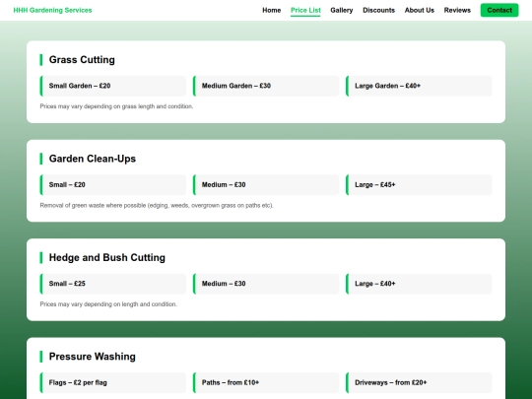Click the green Contact button

[499, 10]
